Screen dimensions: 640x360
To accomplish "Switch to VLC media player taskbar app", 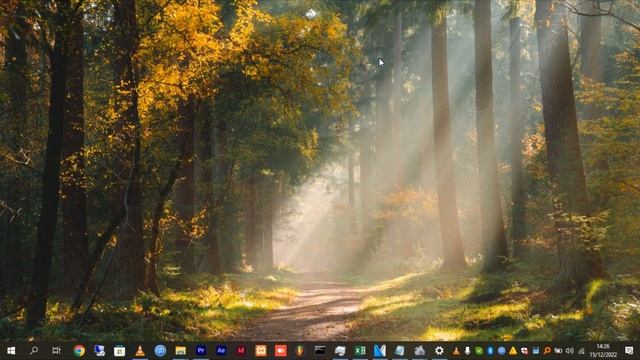I will click(x=140, y=351).
